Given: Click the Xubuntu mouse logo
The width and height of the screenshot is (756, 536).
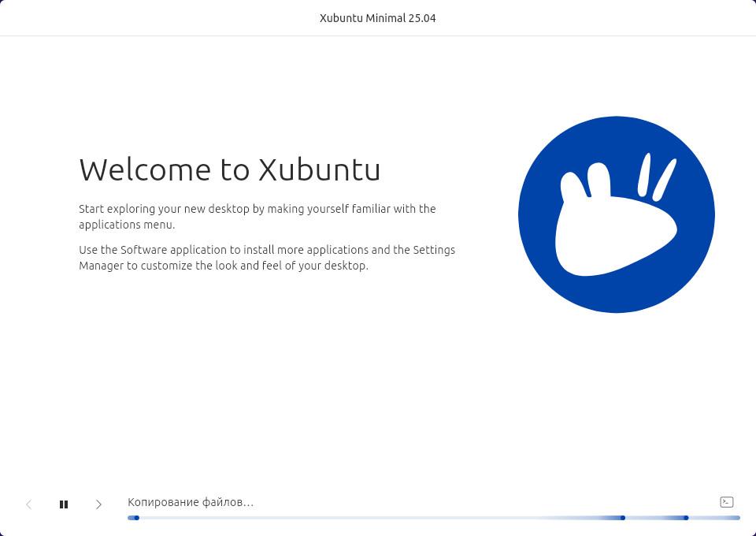Looking at the screenshot, I should pos(616,214).
